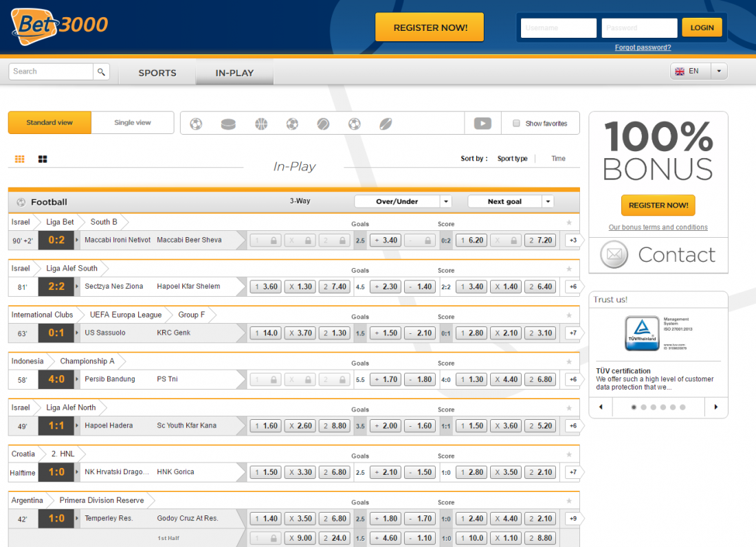Select Single view tab
The width and height of the screenshot is (756, 547).
click(133, 122)
